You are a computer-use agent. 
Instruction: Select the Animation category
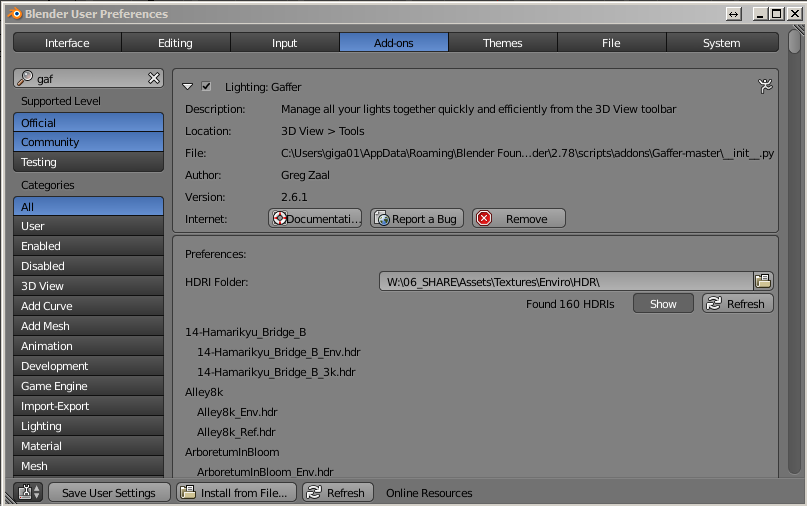89,346
